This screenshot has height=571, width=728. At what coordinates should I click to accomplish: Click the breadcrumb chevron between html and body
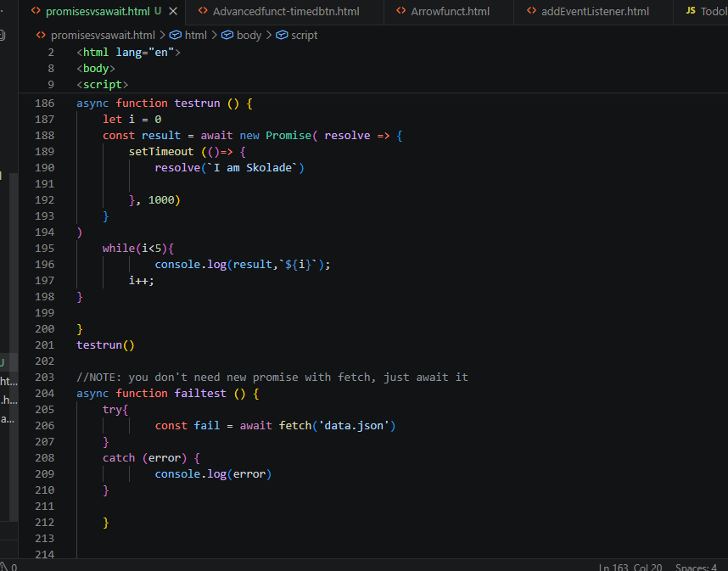click(214, 36)
